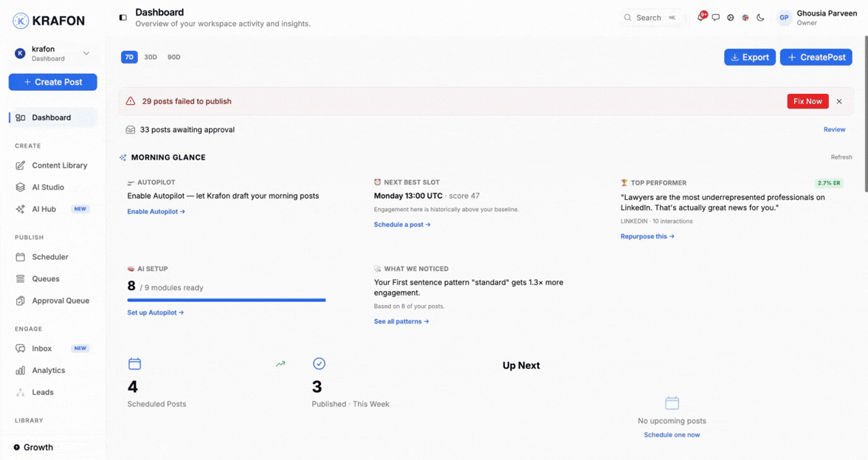Screen dimensions: 868x460
Task: Click the 2.7% ER badge
Action: click(829, 183)
